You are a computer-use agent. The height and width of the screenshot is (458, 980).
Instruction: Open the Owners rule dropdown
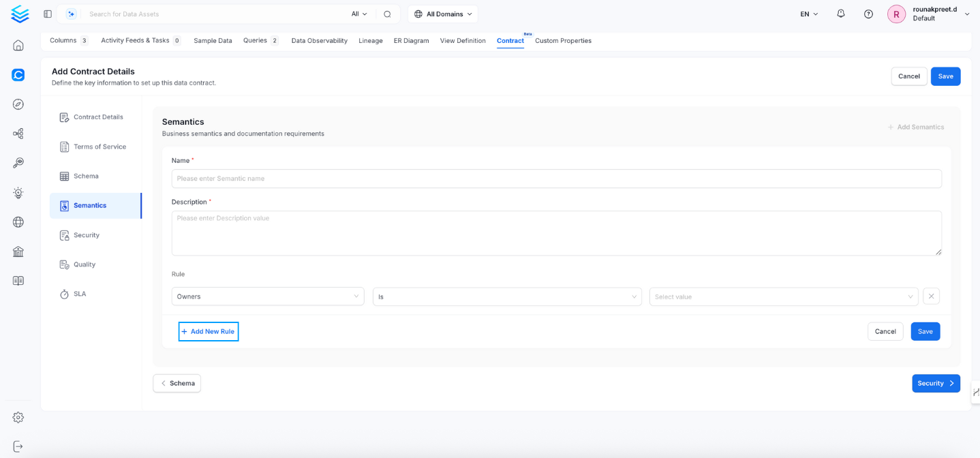[x=267, y=296]
